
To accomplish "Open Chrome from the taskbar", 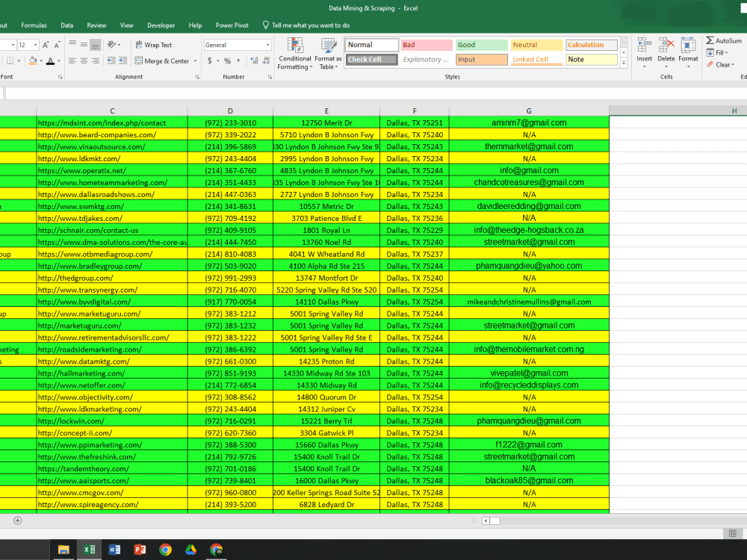I will pyautogui.click(x=165, y=550).
